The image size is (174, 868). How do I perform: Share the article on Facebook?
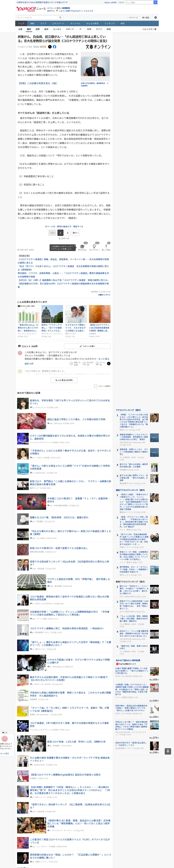pos(54,47)
